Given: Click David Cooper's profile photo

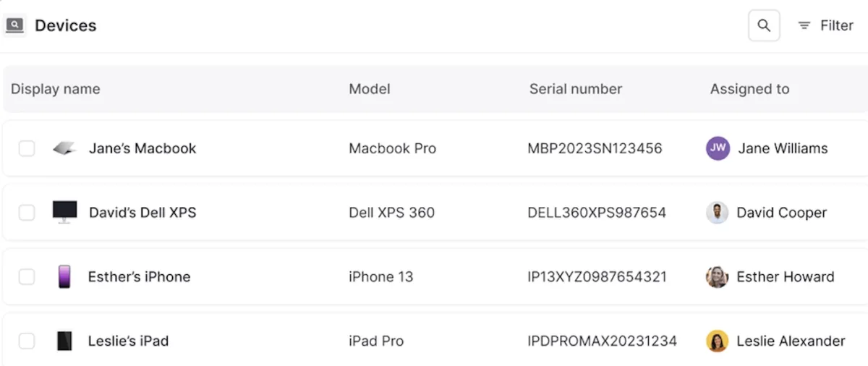Looking at the screenshot, I should click(717, 213).
